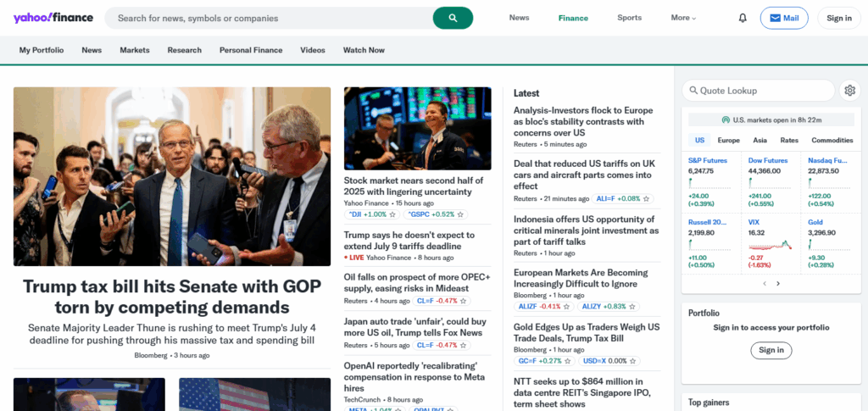Click the Sign in button in the header
Image resolution: width=868 pixels, height=411 pixels.
tap(839, 19)
